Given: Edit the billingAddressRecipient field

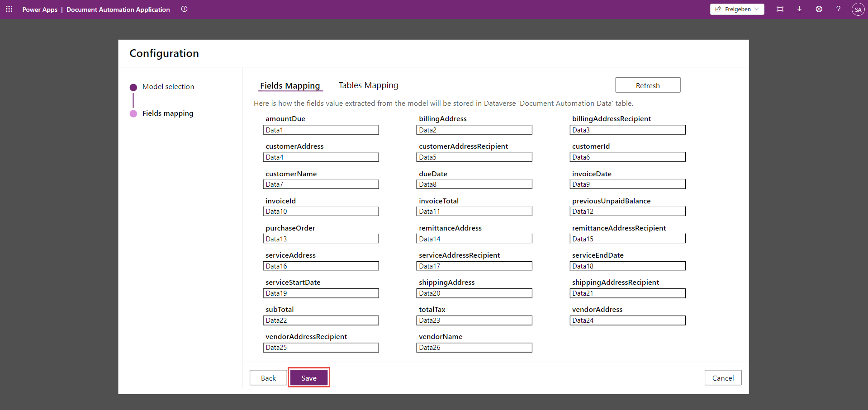Looking at the screenshot, I should click(627, 130).
